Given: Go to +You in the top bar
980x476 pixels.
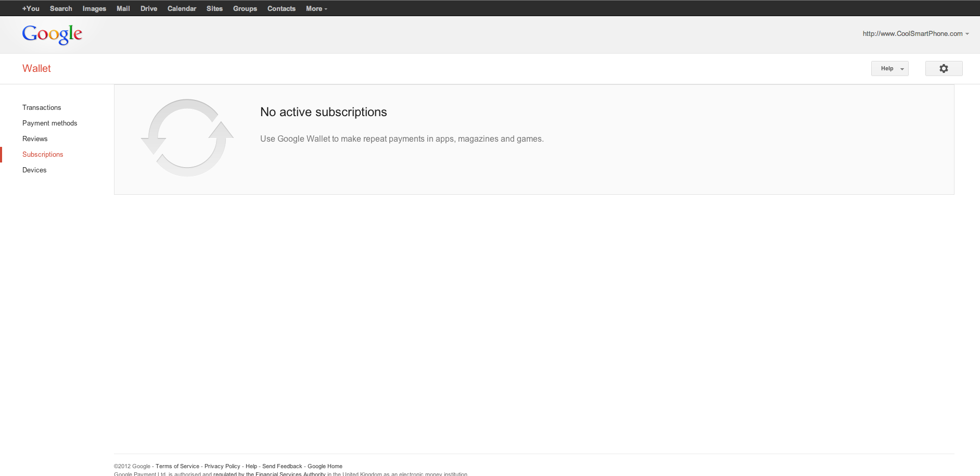Looking at the screenshot, I should pyautogui.click(x=31, y=8).
